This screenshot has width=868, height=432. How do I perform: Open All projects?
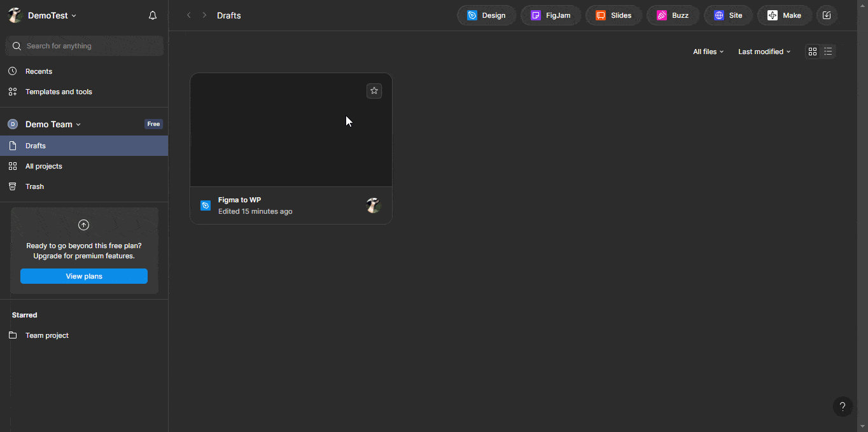[84, 166]
